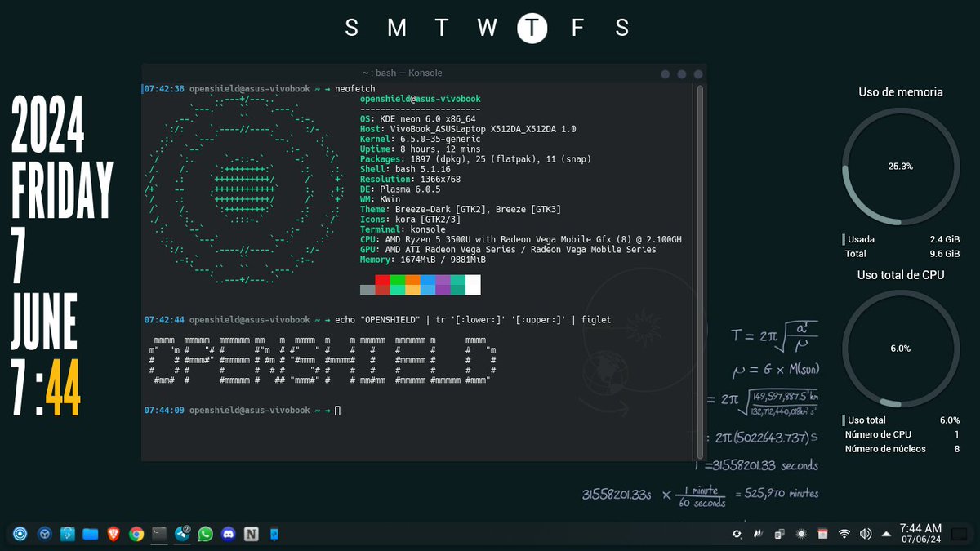Click the 'DE: Plasma 6.0.5' line
Viewport: 980px width, 551px height.
tap(400, 189)
